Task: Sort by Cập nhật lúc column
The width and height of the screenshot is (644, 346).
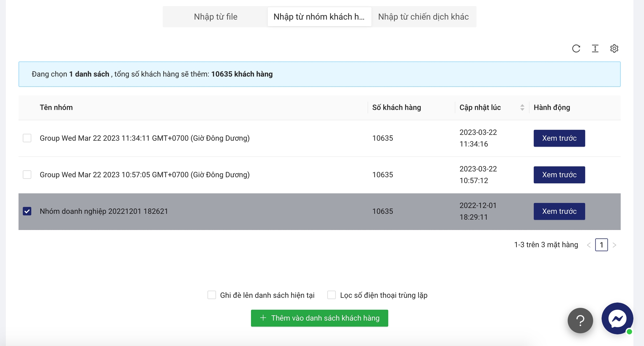Action: [x=522, y=108]
